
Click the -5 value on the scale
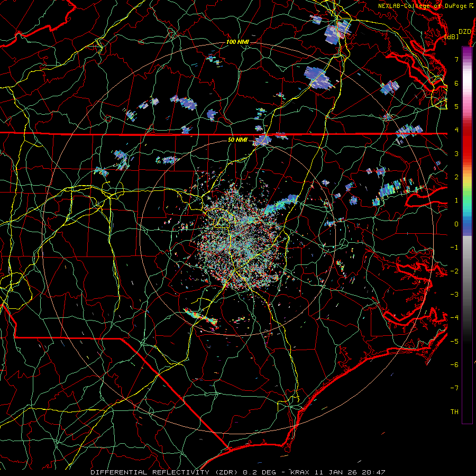[454, 342]
